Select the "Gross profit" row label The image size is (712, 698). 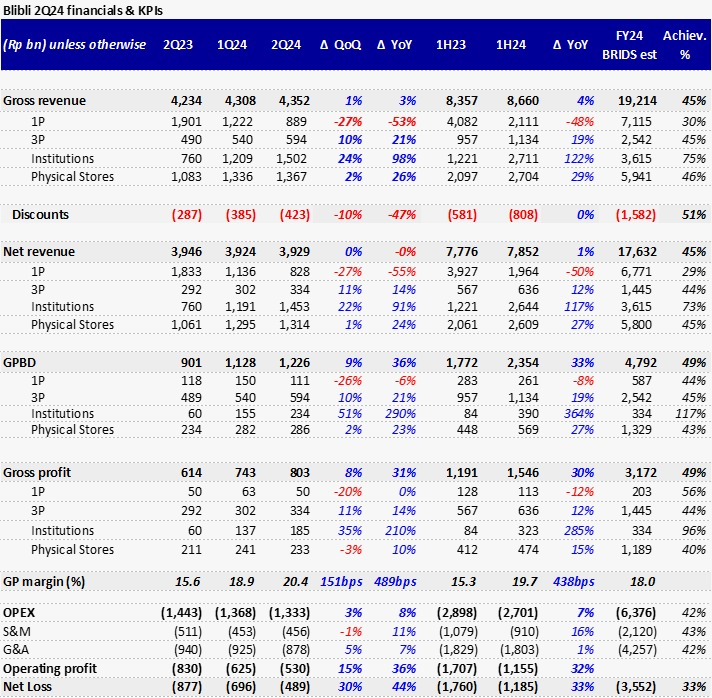pyautogui.click(x=37, y=472)
